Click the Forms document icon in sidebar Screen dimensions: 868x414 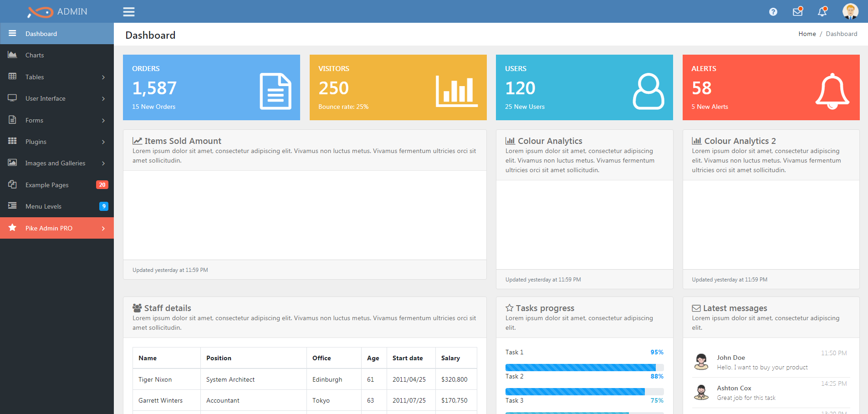point(12,120)
